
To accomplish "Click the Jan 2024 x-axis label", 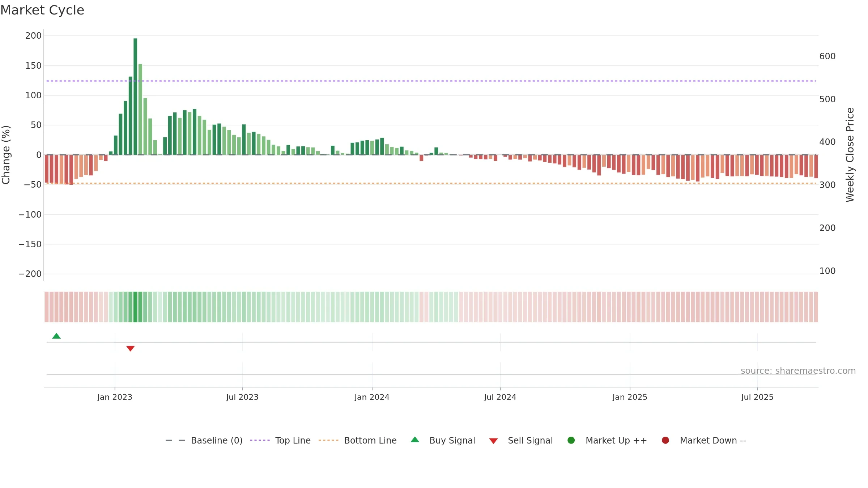I will (x=372, y=397).
